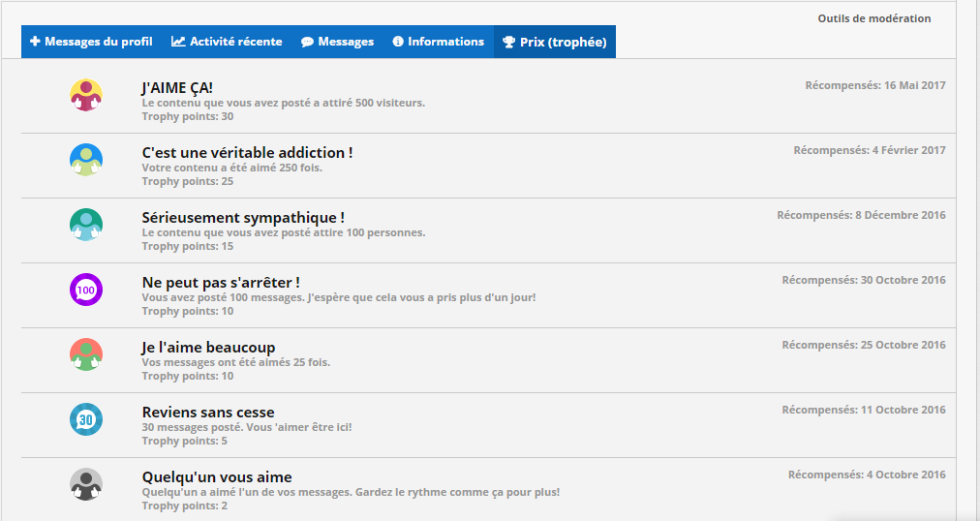Viewport: 980px width, 521px height.
Task: Click the grey Quelqu'un vous aime icon
Action: point(86,484)
